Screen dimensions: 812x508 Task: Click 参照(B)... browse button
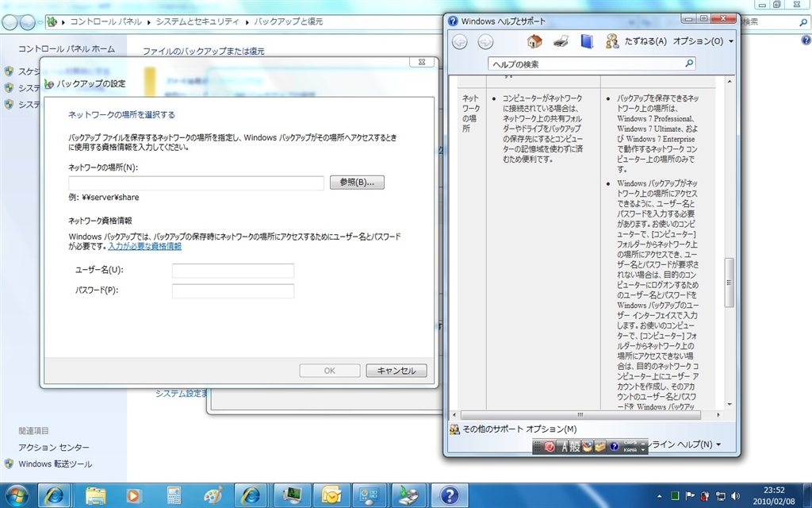tap(357, 183)
